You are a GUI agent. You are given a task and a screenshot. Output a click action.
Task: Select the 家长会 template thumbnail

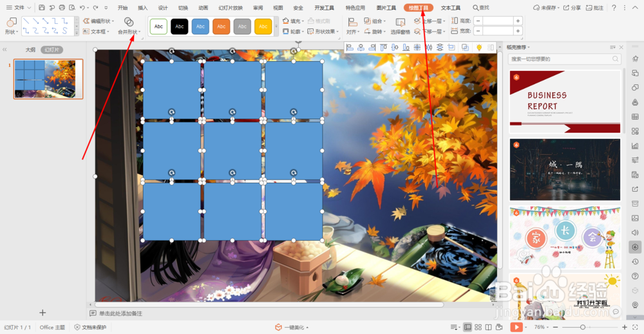565,237
